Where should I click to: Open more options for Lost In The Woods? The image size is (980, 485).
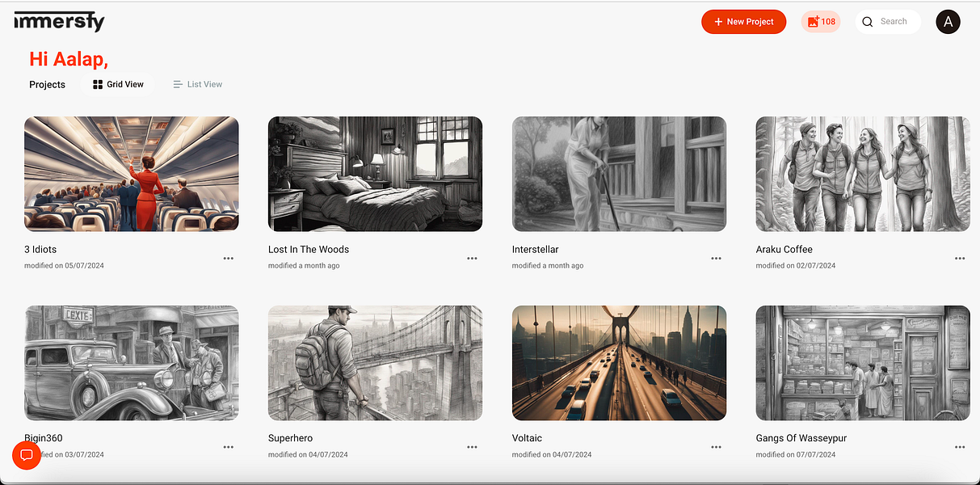(x=472, y=259)
